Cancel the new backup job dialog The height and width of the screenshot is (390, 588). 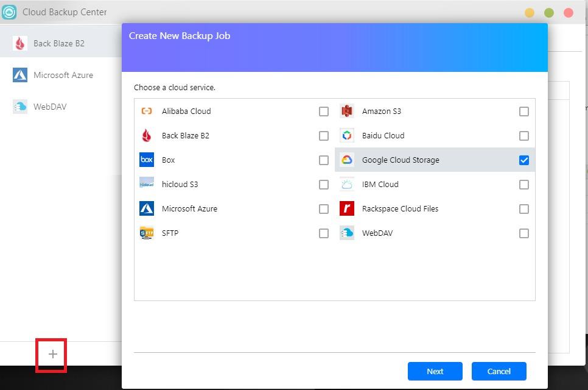[x=499, y=371]
